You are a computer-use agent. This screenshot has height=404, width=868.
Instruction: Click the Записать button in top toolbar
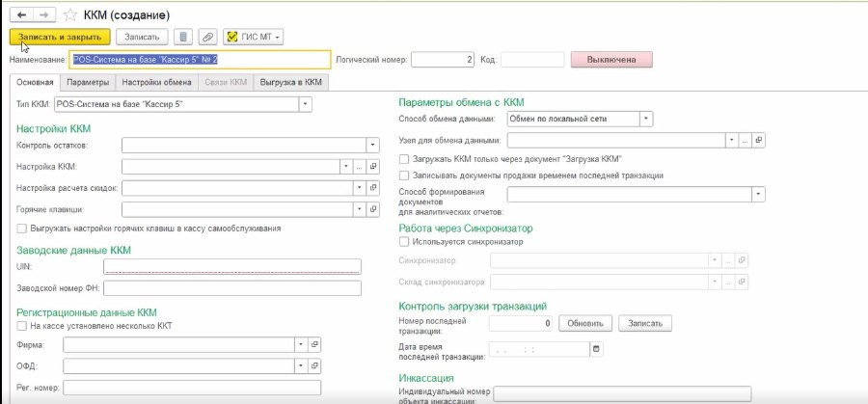click(143, 37)
